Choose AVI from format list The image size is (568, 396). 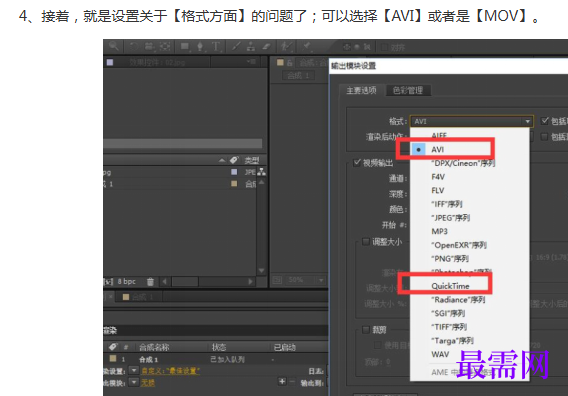pos(437,149)
